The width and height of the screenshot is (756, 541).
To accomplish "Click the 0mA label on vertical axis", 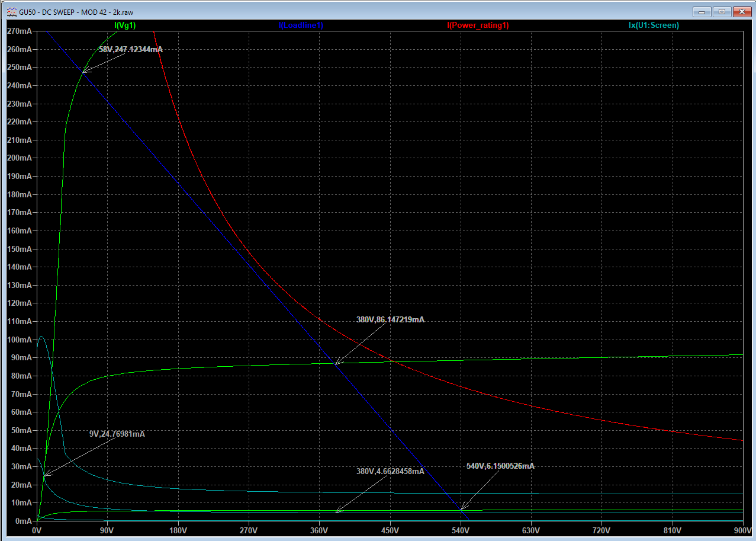I will coord(24,521).
